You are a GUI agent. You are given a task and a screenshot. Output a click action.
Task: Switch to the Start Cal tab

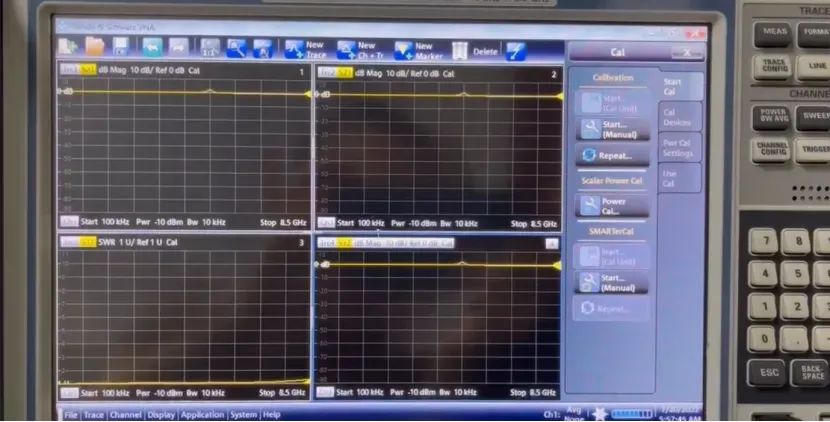pos(679,86)
